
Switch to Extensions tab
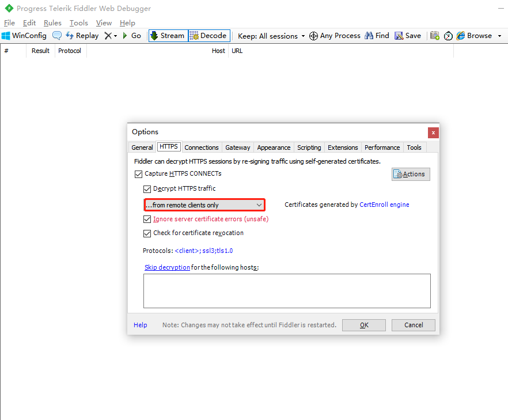(343, 147)
